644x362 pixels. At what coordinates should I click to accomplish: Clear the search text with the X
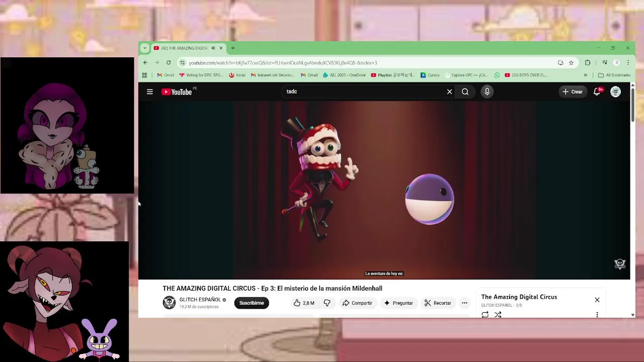click(x=449, y=92)
